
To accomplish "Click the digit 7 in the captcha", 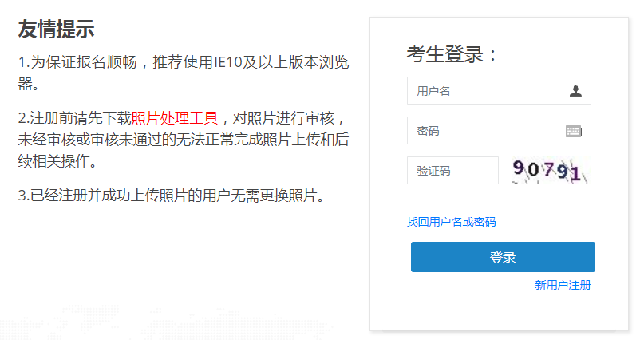I will tap(548, 169).
